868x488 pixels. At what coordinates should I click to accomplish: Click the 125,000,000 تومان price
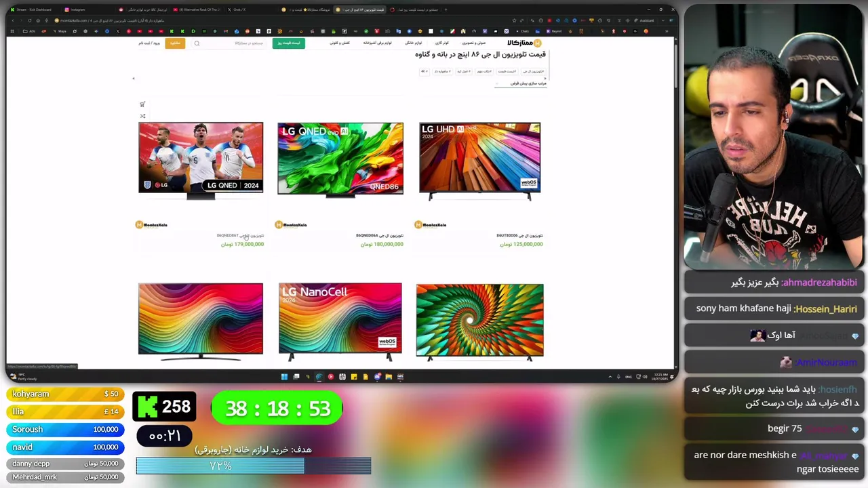click(x=521, y=244)
